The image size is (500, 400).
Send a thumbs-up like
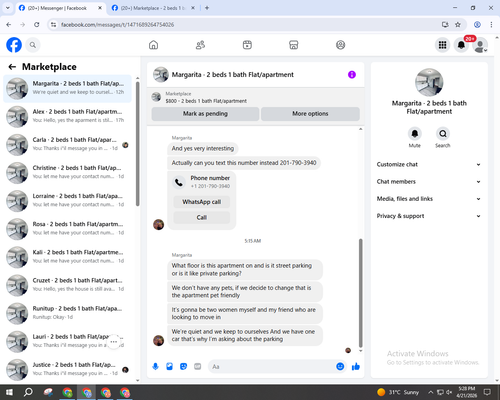356,367
